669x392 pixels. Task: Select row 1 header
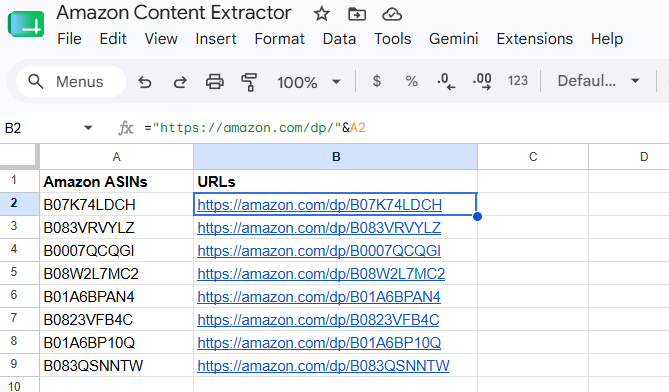coord(19,181)
